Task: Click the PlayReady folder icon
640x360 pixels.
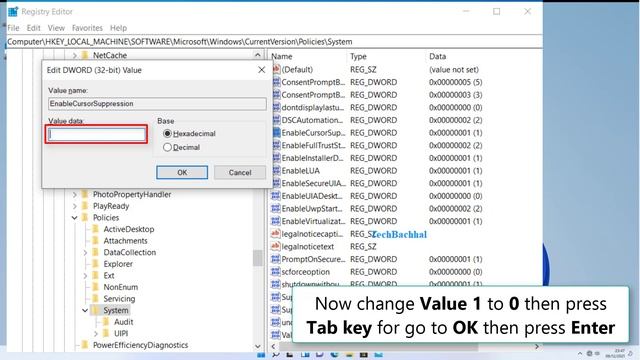Action: [85, 206]
